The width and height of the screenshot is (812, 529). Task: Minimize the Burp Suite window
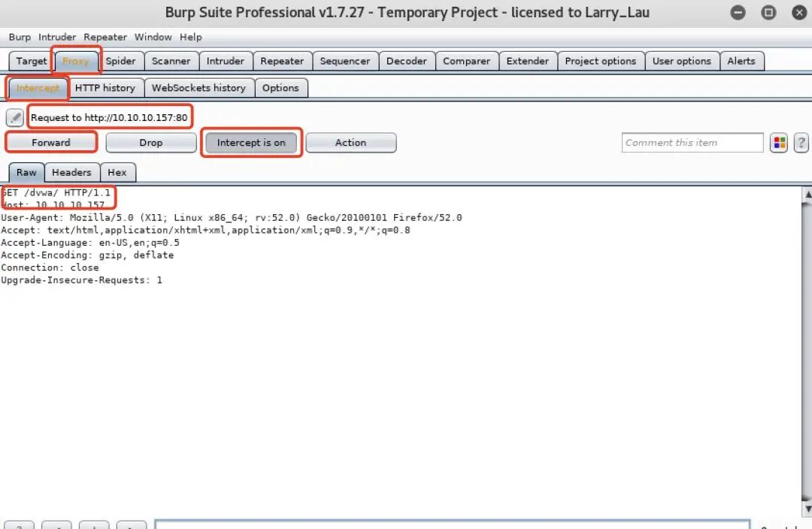738,13
